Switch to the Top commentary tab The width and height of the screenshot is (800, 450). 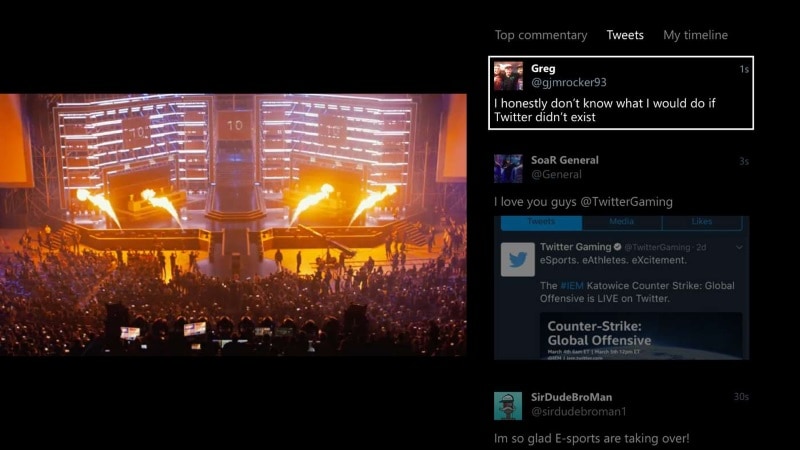click(541, 35)
